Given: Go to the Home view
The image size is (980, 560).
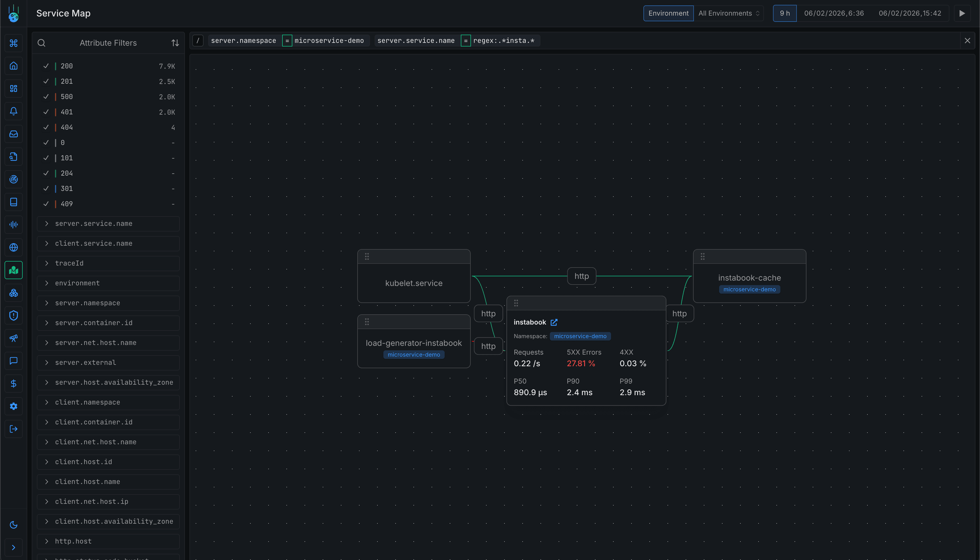Looking at the screenshot, I should (14, 66).
